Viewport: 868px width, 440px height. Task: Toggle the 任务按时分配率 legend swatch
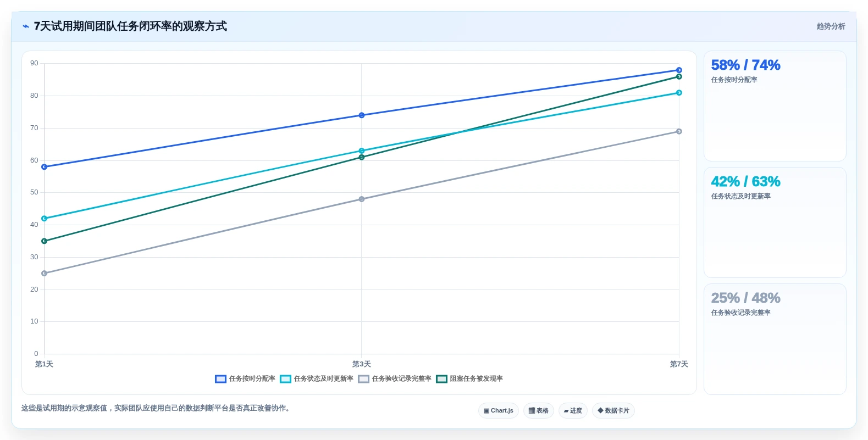(x=220, y=379)
